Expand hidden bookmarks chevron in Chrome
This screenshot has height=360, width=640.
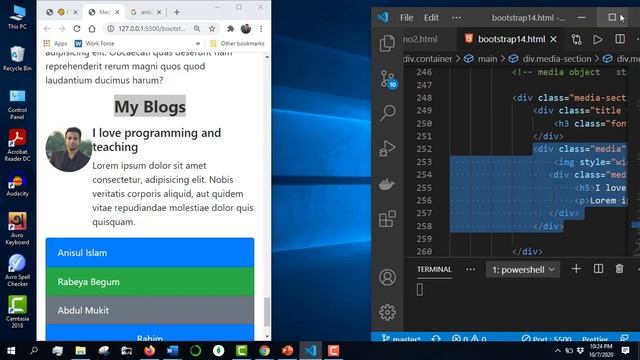198,43
